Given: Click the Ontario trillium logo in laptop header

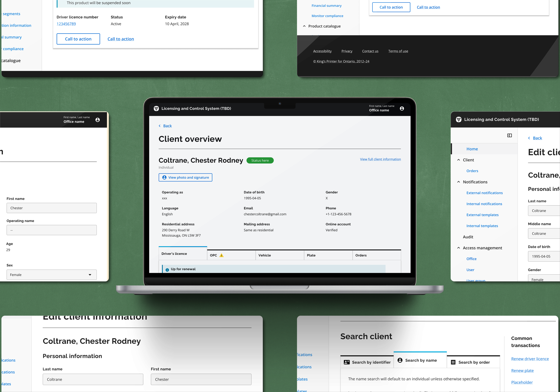Looking at the screenshot, I should click(156, 108).
